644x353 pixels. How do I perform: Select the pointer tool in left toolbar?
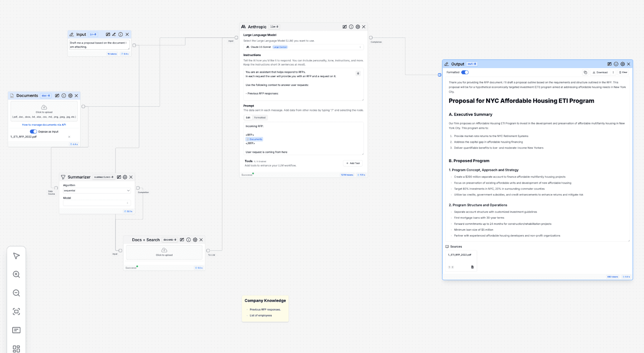click(x=17, y=256)
